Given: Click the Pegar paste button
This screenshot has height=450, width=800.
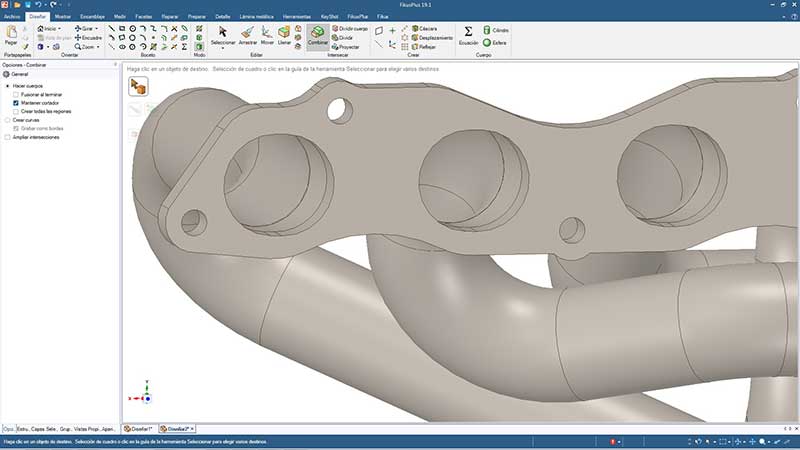Looking at the screenshot, I should coord(11,36).
